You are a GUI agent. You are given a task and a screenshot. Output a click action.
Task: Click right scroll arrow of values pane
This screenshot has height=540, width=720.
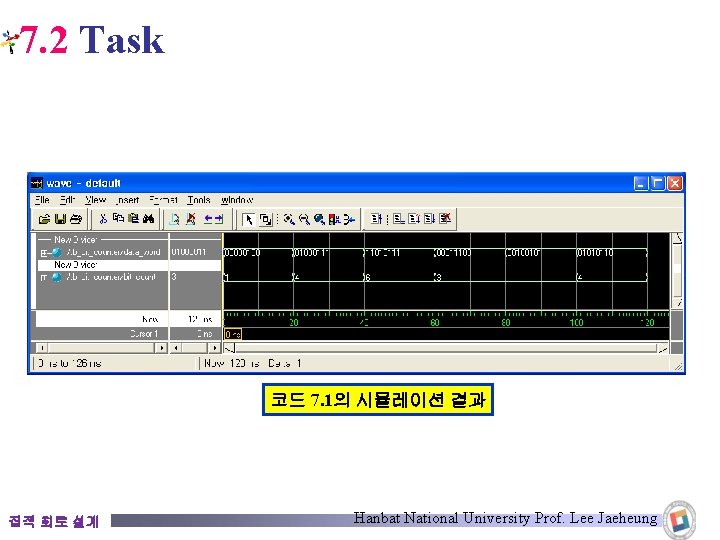pyautogui.click(x=215, y=348)
